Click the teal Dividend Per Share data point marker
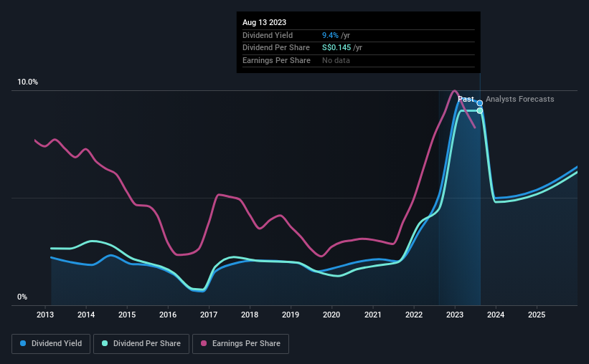The image size is (589, 364). (x=480, y=110)
